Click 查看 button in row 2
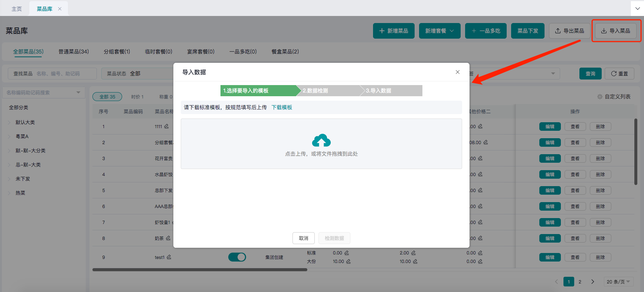Viewport: 644px width, 292px height. (575, 142)
